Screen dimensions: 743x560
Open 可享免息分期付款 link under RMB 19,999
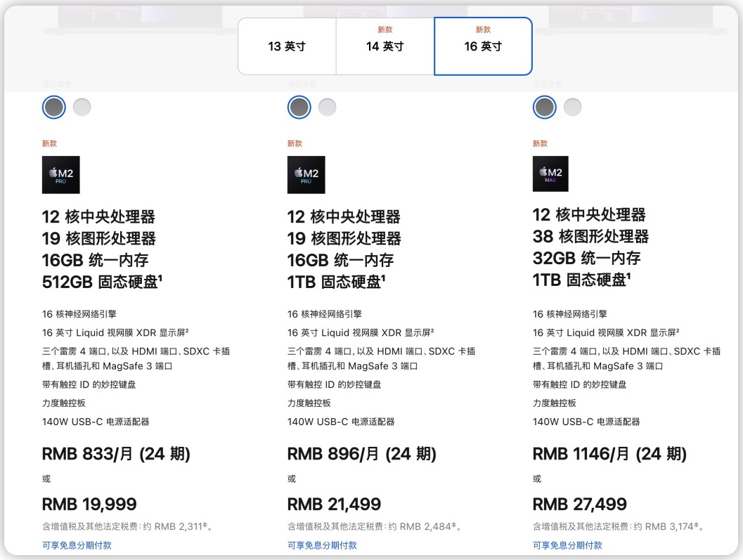[77, 544]
